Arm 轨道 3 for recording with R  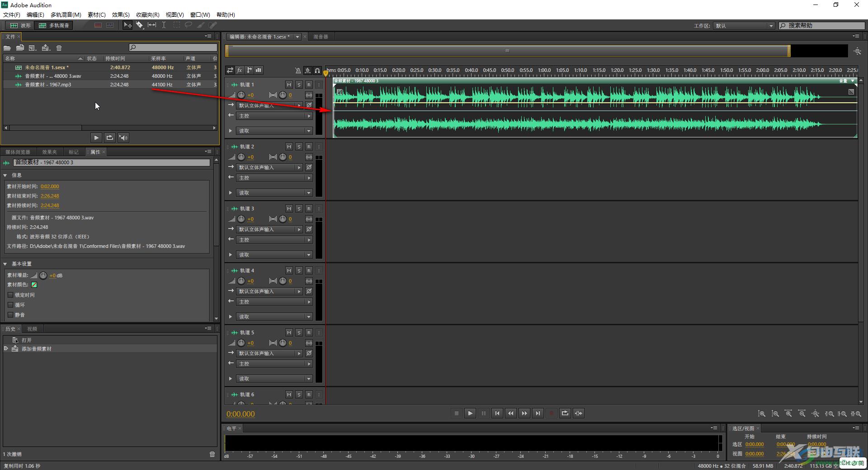(x=309, y=209)
